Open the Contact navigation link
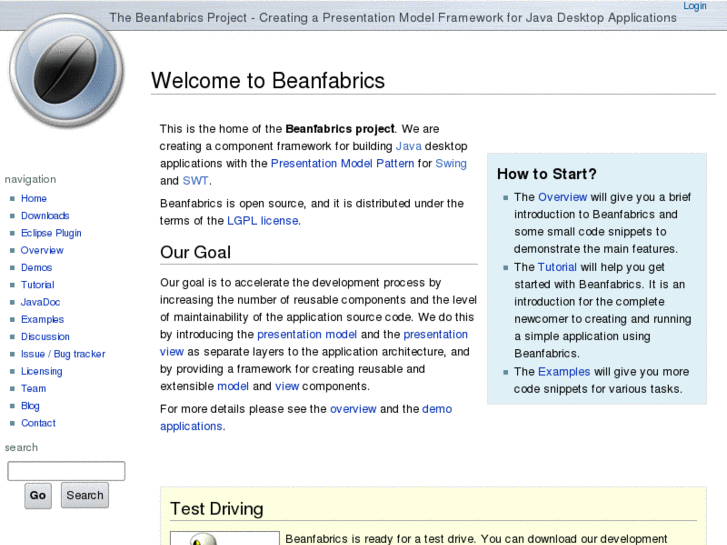 pyautogui.click(x=38, y=423)
